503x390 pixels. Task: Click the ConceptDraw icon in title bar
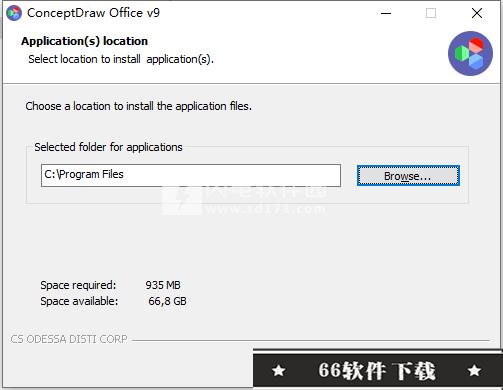click(x=14, y=13)
